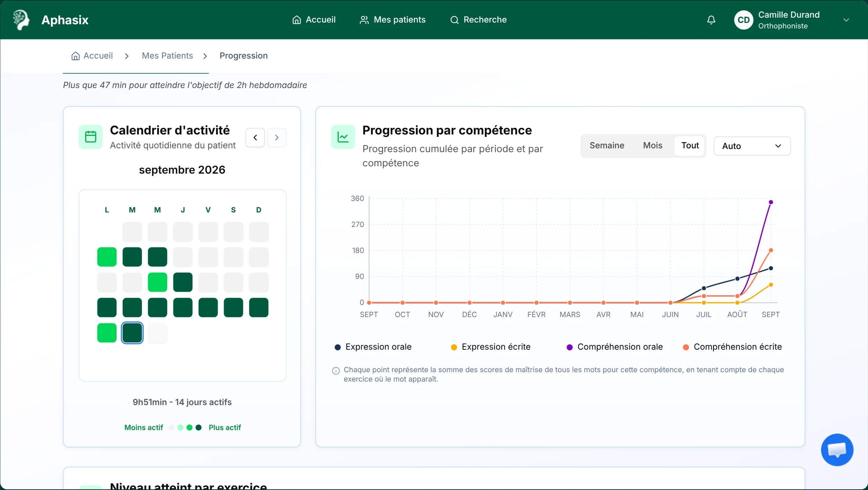Click the Camille Durand user name
Image resolution: width=868 pixels, height=490 pixels.
pos(789,15)
